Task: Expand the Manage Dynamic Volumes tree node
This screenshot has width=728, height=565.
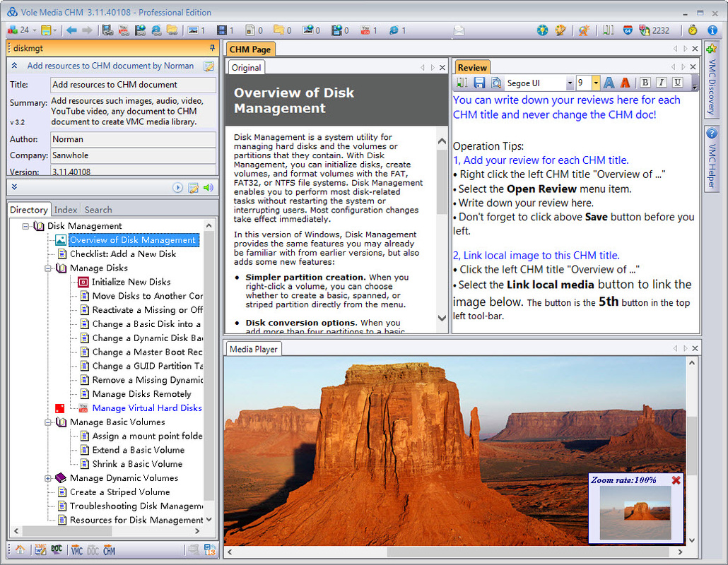Action: (x=48, y=478)
